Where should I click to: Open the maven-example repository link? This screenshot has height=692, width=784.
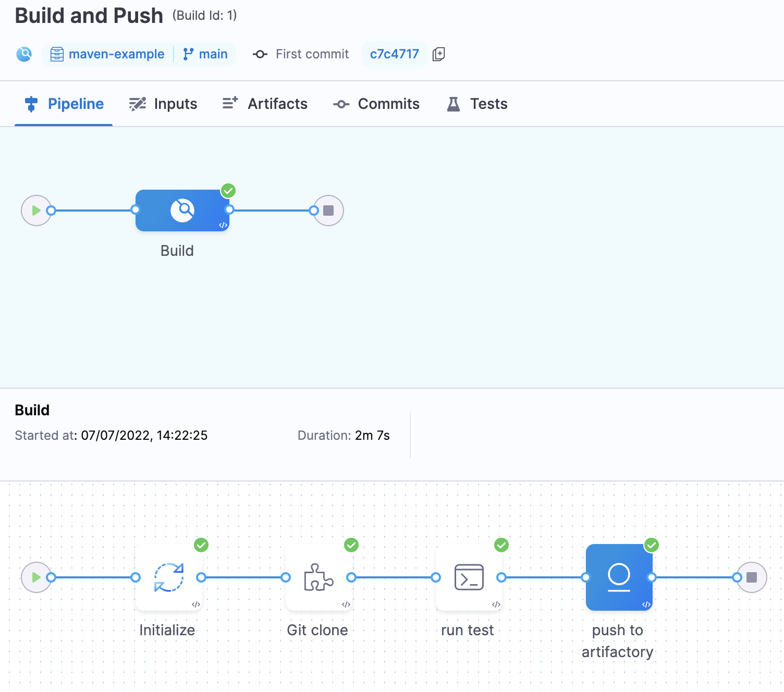pos(117,54)
